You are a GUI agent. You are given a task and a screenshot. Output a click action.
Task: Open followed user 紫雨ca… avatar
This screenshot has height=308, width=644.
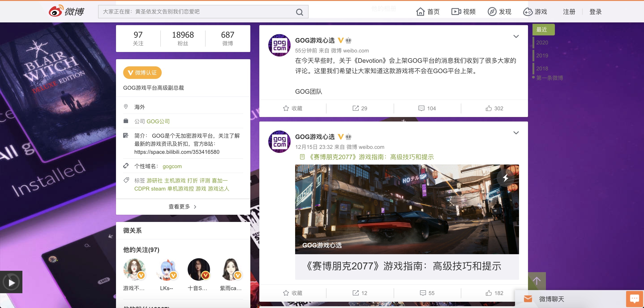231,269
